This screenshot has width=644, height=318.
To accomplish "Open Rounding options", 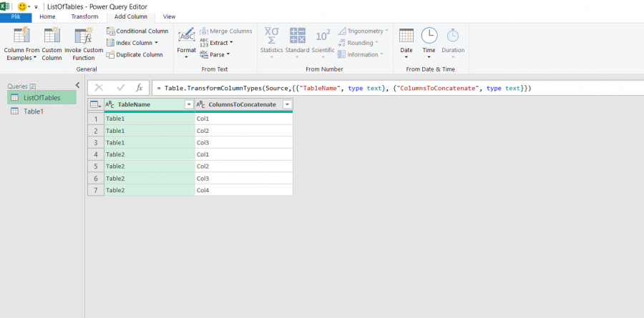I will 358,43.
